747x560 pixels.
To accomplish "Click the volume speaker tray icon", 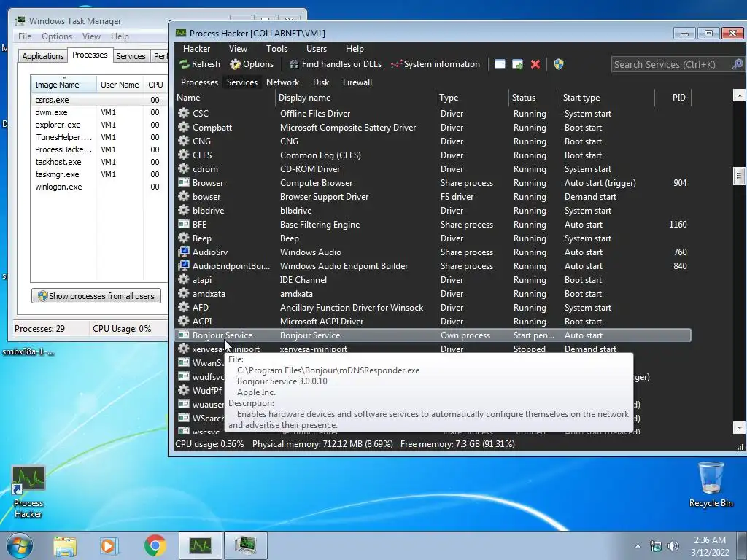I will pyautogui.click(x=673, y=546).
